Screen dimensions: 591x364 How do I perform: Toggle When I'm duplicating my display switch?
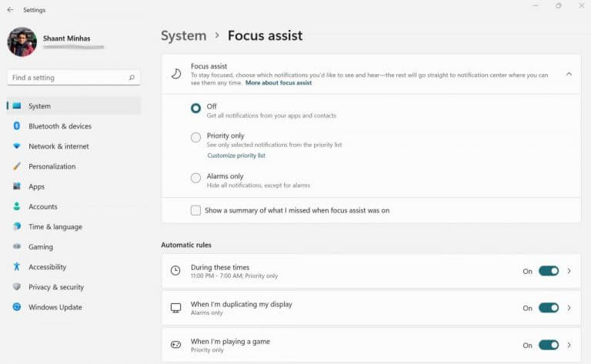coord(549,308)
